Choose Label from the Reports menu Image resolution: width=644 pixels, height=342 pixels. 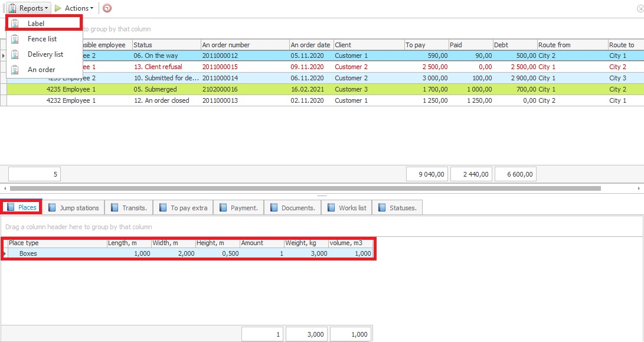pyautogui.click(x=36, y=24)
